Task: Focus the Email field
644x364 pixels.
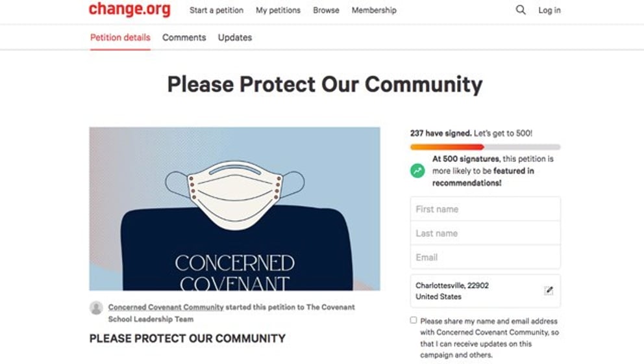Action: click(x=485, y=257)
